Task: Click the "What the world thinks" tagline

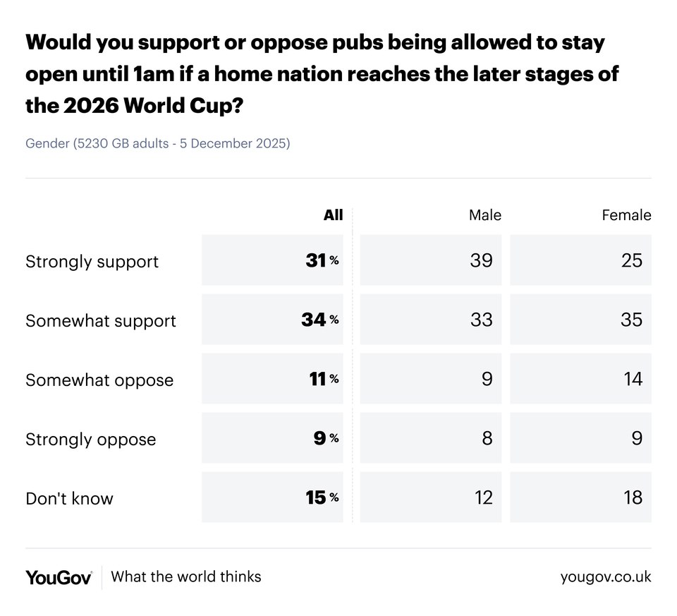Action: tap(186, 577)
